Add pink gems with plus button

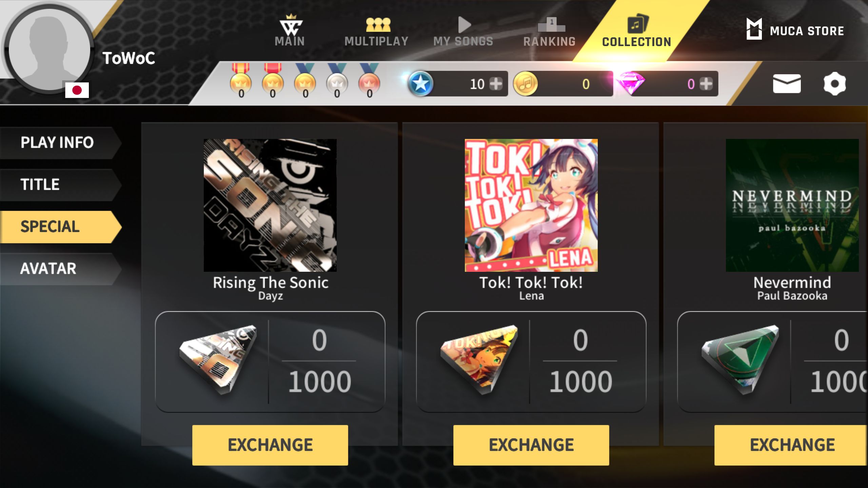pos(706,84)
